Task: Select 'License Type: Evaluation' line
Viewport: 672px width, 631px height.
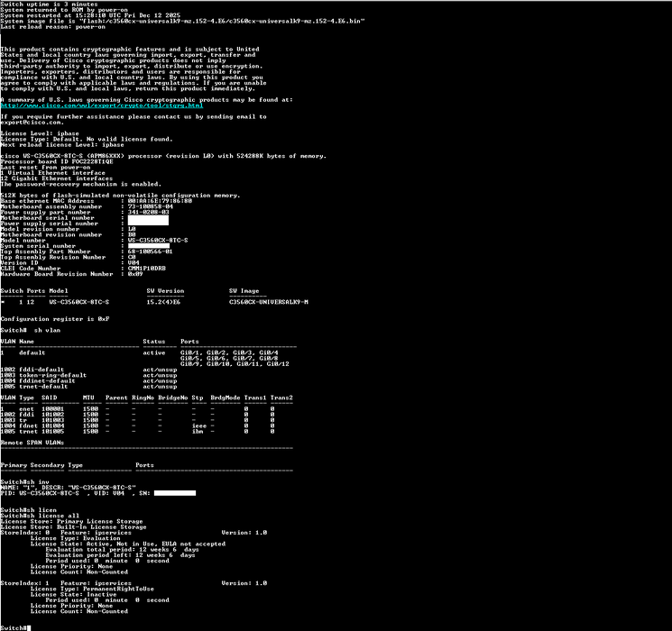Action: [x=76, y=538]
